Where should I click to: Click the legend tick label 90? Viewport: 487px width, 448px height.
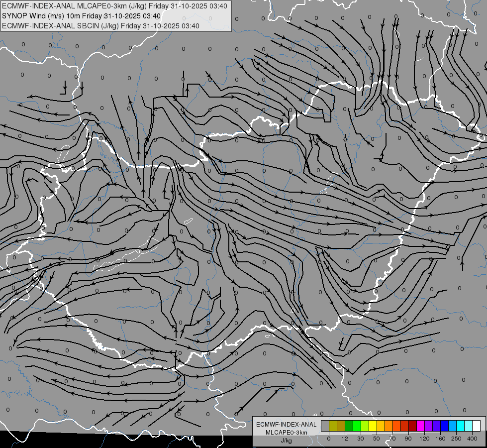(408, 439)
